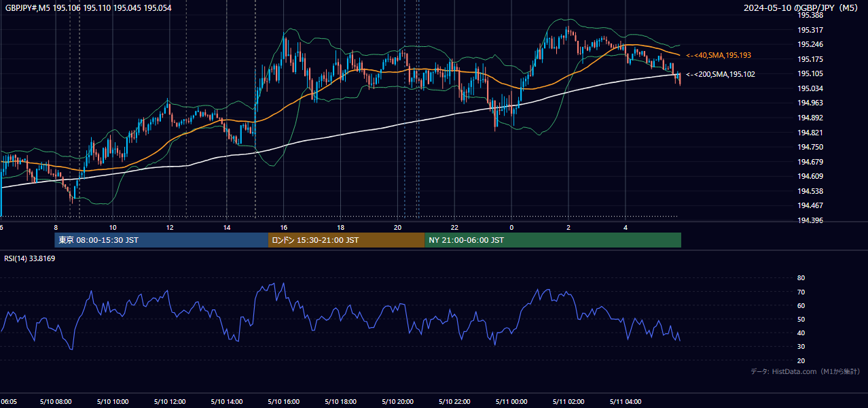This screenshot has width=868, height=408.
Task: Click RSI scale value 20 on right
Action: [x=801, y=361]
